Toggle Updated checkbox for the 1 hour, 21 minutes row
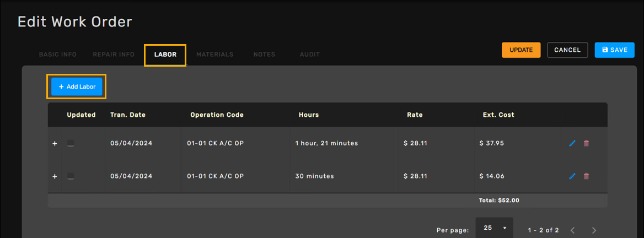This screenshot has width=644, height=238. [71, 143]
